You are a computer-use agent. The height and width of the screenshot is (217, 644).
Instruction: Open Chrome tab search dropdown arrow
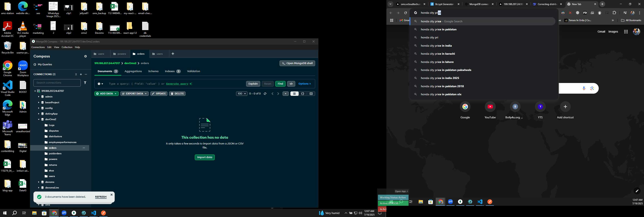pyautogui.click(x=390, y=4)
